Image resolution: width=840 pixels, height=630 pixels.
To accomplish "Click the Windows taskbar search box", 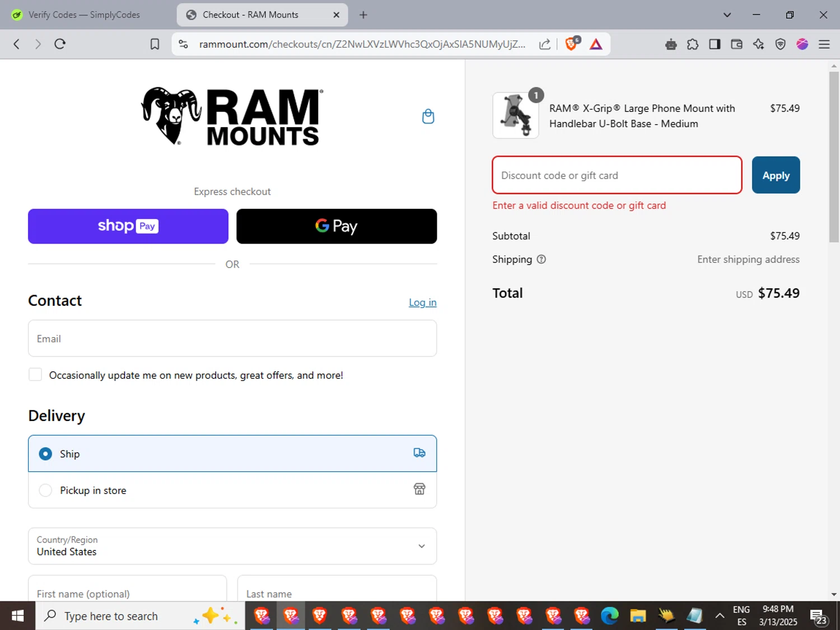I will [x=140, y=616].
